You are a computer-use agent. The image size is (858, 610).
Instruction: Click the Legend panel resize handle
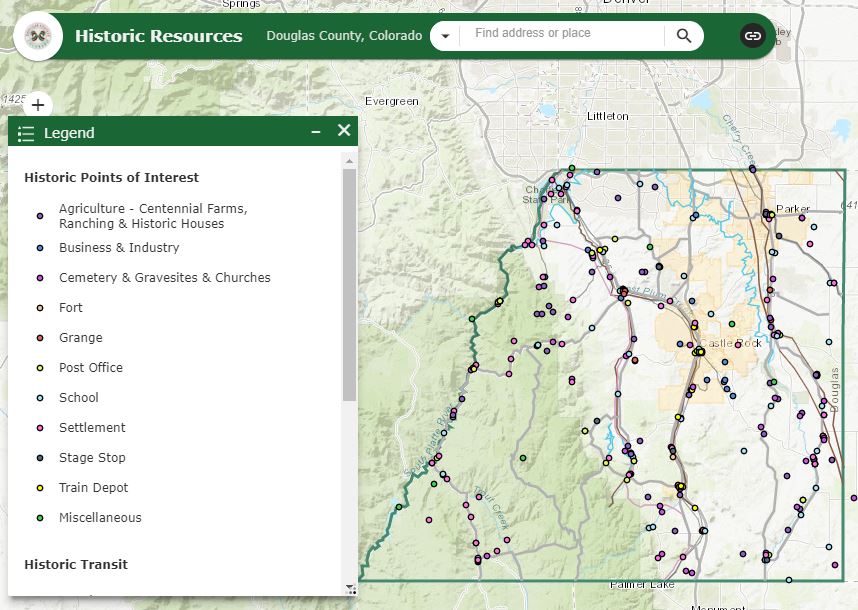pyautogui.click(x=351, y=591)
